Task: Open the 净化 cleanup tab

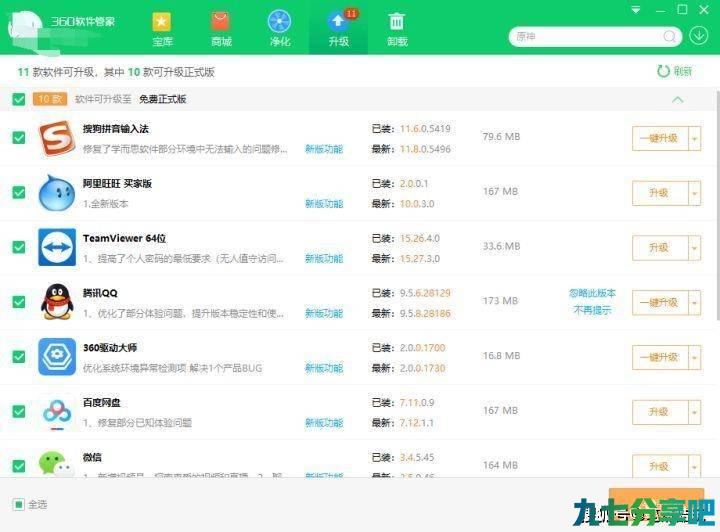Action: click(x=280, y=29)
